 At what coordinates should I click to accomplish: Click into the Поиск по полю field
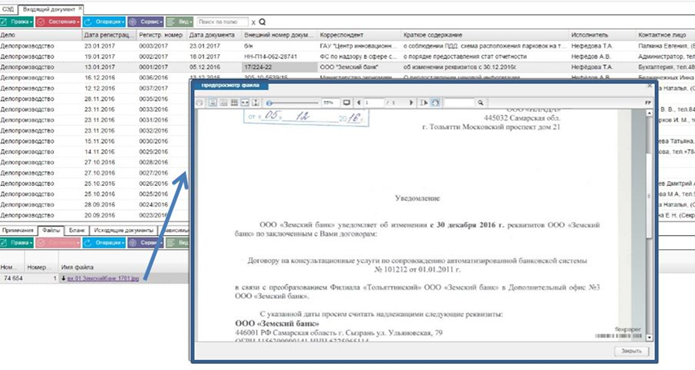coord(222,22)
